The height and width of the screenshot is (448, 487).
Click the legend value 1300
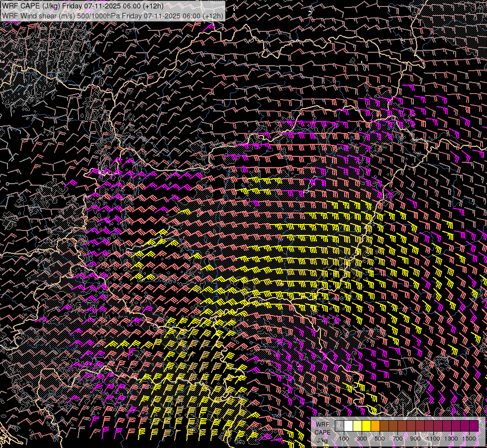pos(451,439)
